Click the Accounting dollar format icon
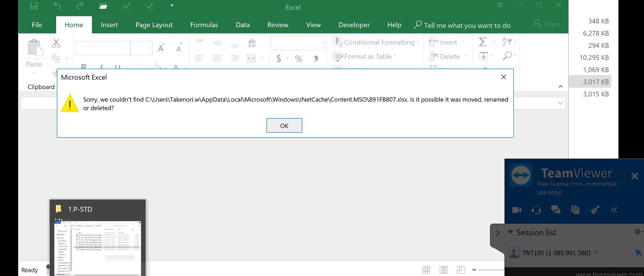Image resolution: width=644 pixels, height=276 pixels. point(279,59)
